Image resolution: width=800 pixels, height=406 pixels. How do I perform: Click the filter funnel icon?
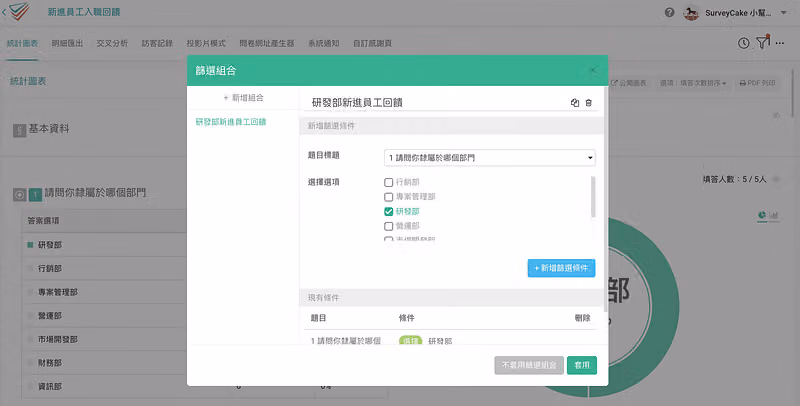click(x=762, y=42)
